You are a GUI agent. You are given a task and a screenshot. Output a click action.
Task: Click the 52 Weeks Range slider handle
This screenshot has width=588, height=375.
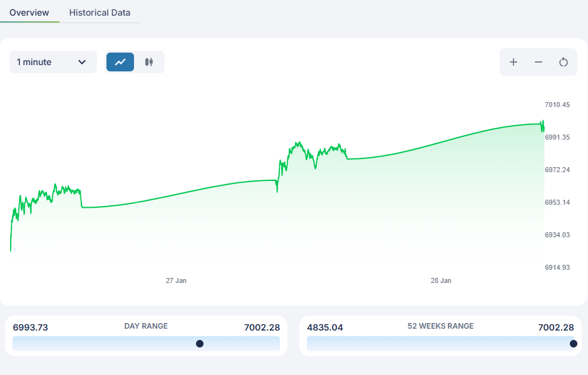coord(573,343)
